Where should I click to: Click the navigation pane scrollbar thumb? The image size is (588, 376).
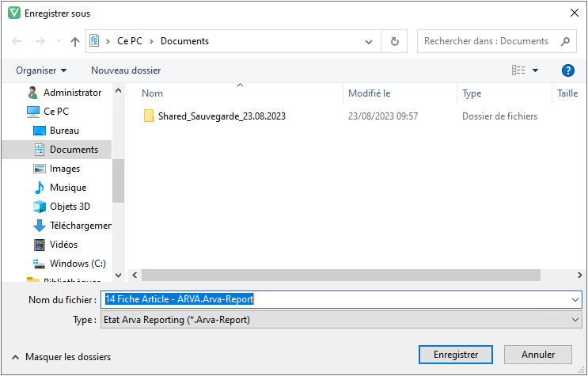pyautogui.click(x=118, y=180)
